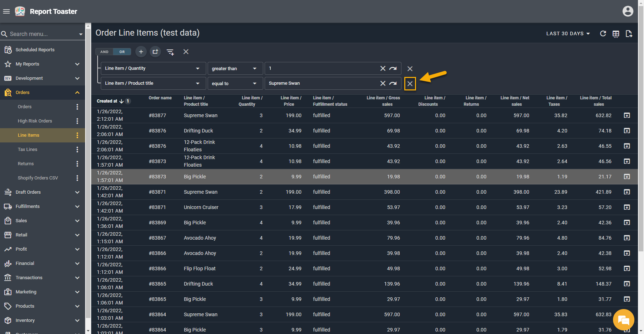Select High Risk Orders menu item

35,121
